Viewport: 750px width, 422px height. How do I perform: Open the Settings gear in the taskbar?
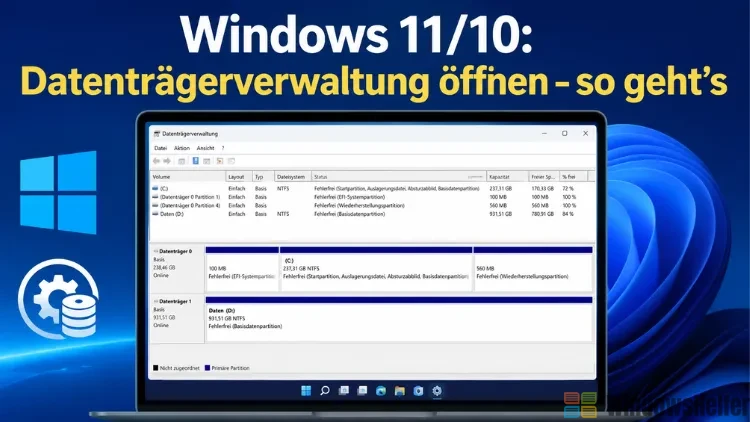437,391
